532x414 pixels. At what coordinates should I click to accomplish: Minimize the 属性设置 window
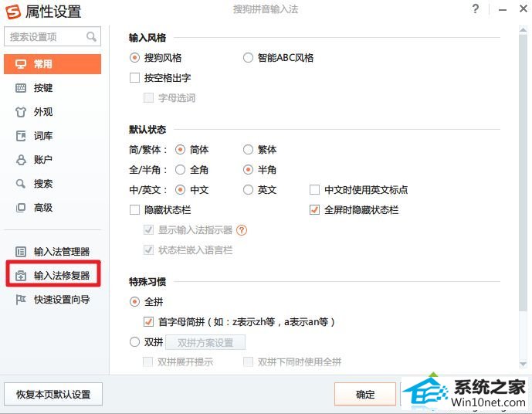pos(503,9)
